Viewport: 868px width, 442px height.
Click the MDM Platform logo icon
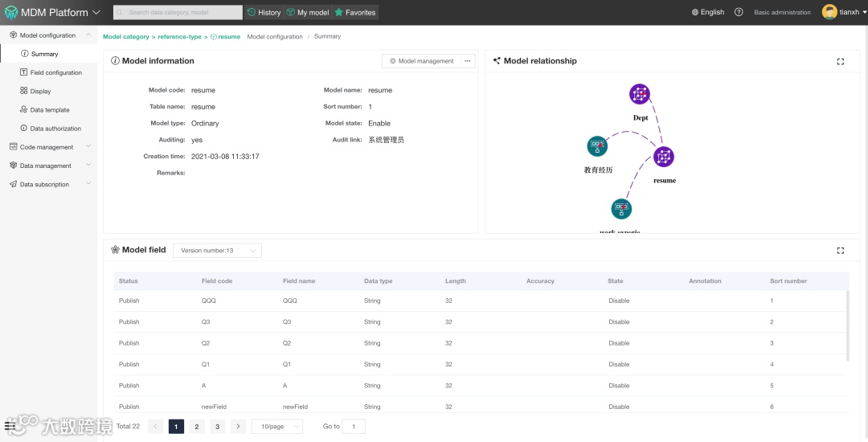click(11, 12)
